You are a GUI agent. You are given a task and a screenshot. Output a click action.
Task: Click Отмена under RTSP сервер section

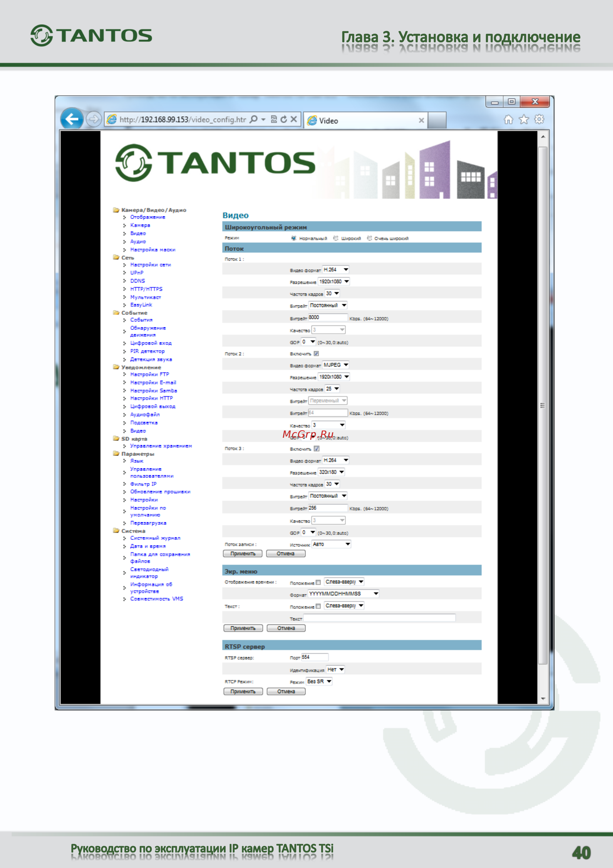(286, 692)
